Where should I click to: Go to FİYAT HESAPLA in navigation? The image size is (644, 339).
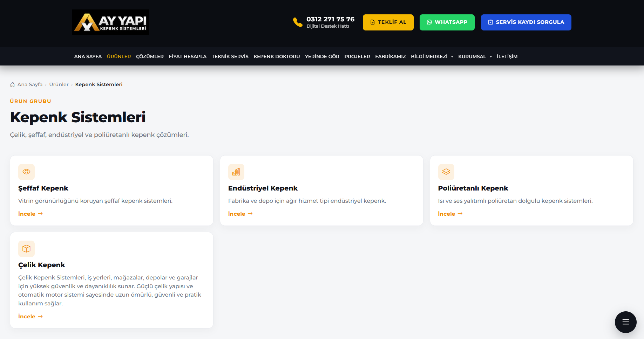pyautogui.click(x=188, y=56)
